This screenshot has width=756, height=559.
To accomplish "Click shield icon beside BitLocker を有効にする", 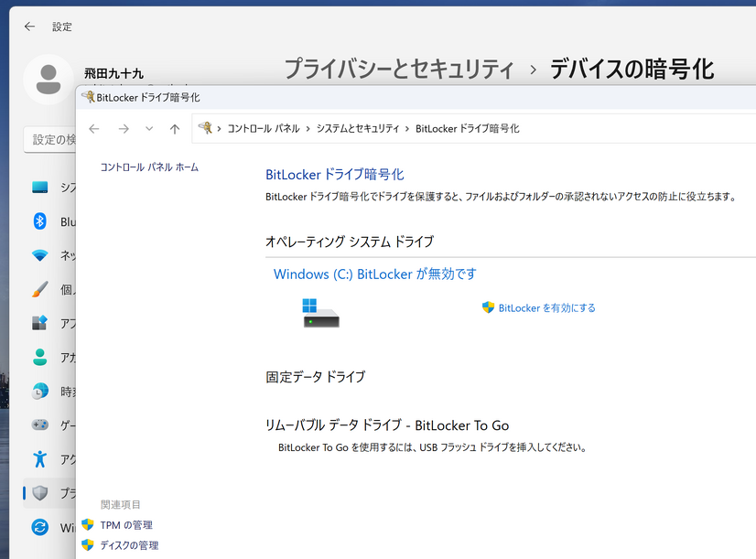I will coord(488,307).
